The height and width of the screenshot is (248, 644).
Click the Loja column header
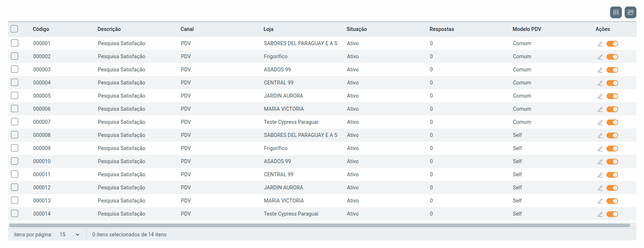click(x=268, y=29)
